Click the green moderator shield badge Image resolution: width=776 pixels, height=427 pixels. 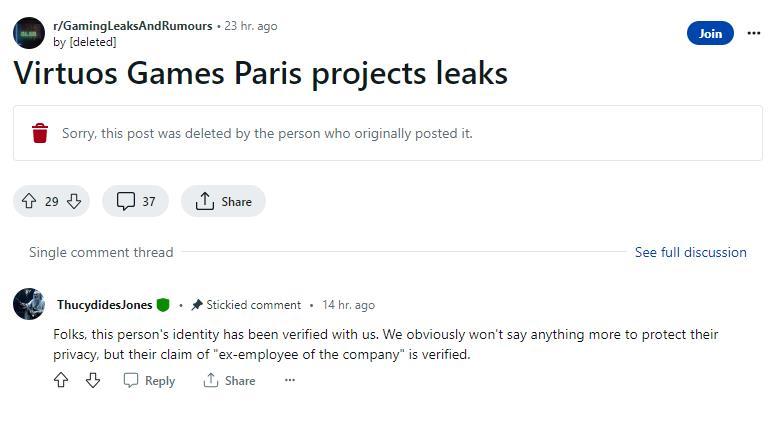point(163,305)
